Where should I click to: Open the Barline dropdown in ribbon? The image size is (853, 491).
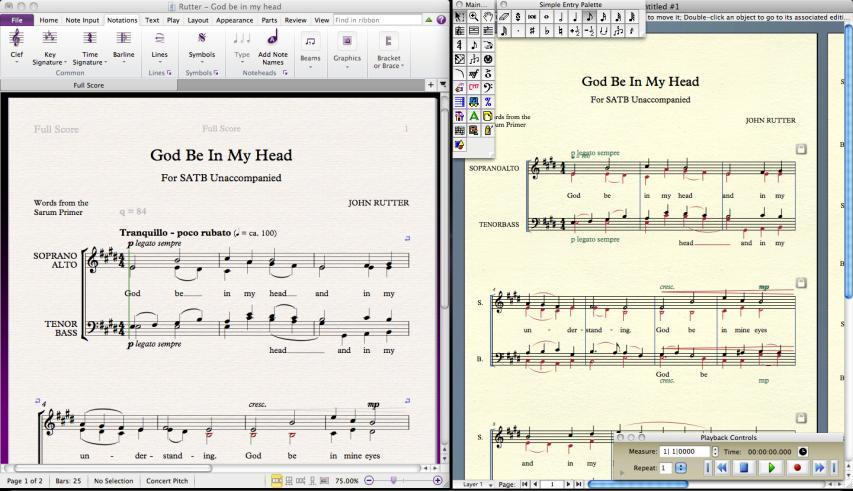123,45
